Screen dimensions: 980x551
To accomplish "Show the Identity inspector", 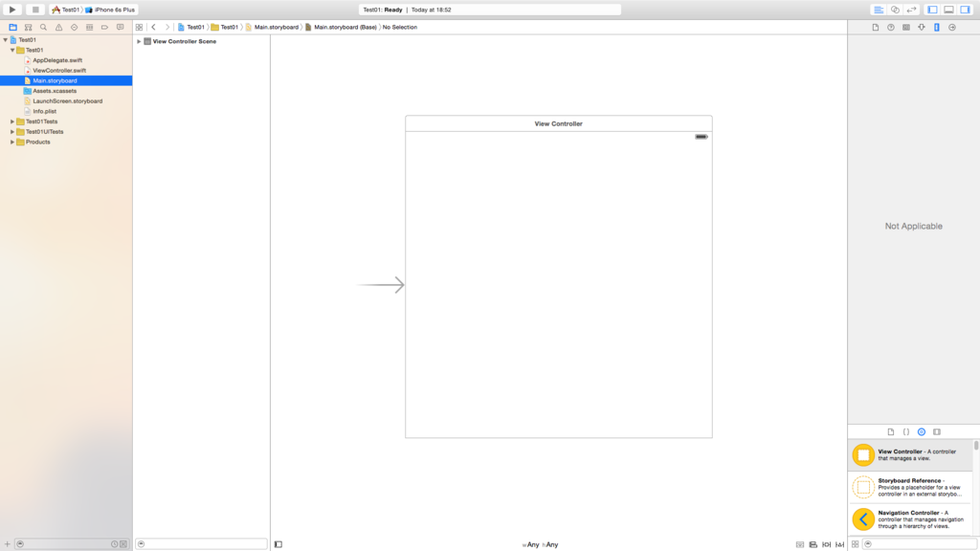I will [906, 27].
